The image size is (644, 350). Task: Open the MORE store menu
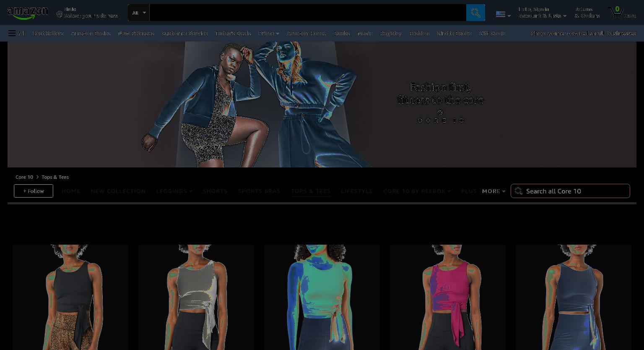493,191
